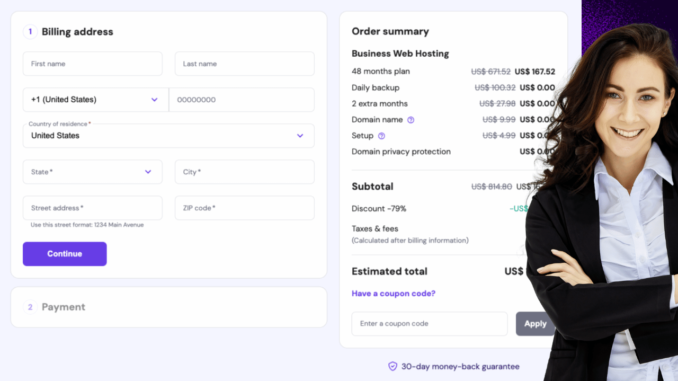Click the 30-day money-back guarantee text
This screenshot has width=678, height=381.
click(461, 366)
